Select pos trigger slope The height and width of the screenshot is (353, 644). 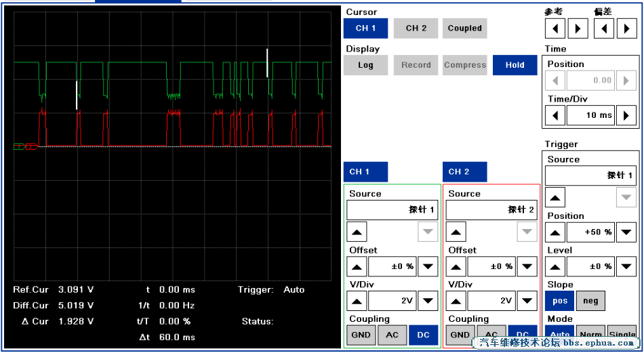click(560, 301)
